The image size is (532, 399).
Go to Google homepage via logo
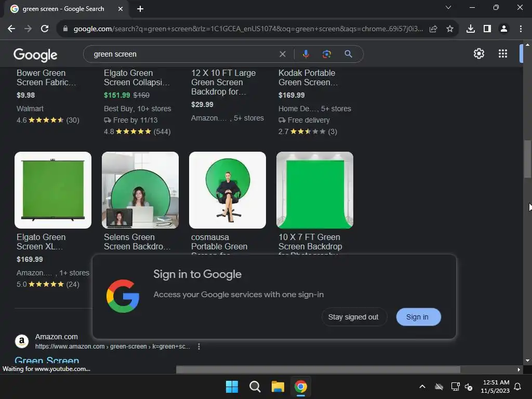coord(35,55)
